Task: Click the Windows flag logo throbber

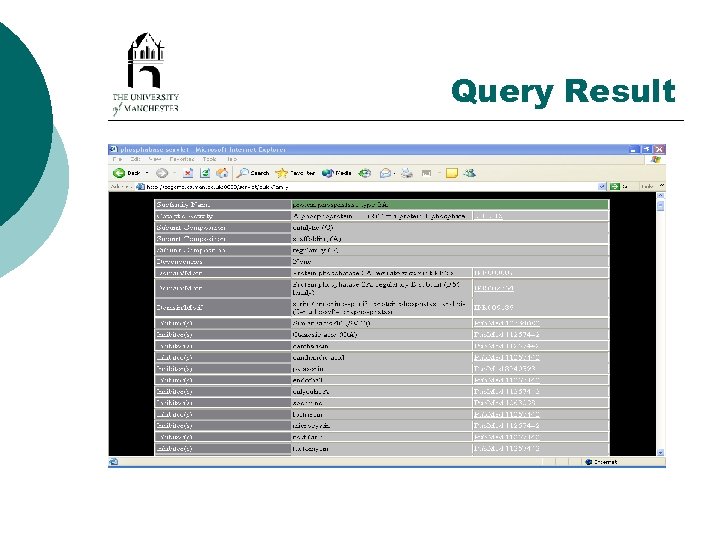Action: tap(655, 159)
